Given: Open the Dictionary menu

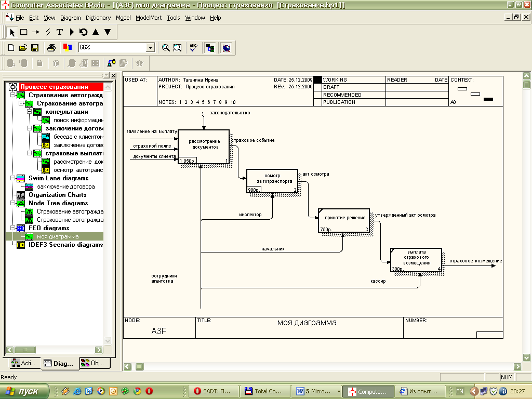Looking at the screenshot, I should tap(98, 18).
